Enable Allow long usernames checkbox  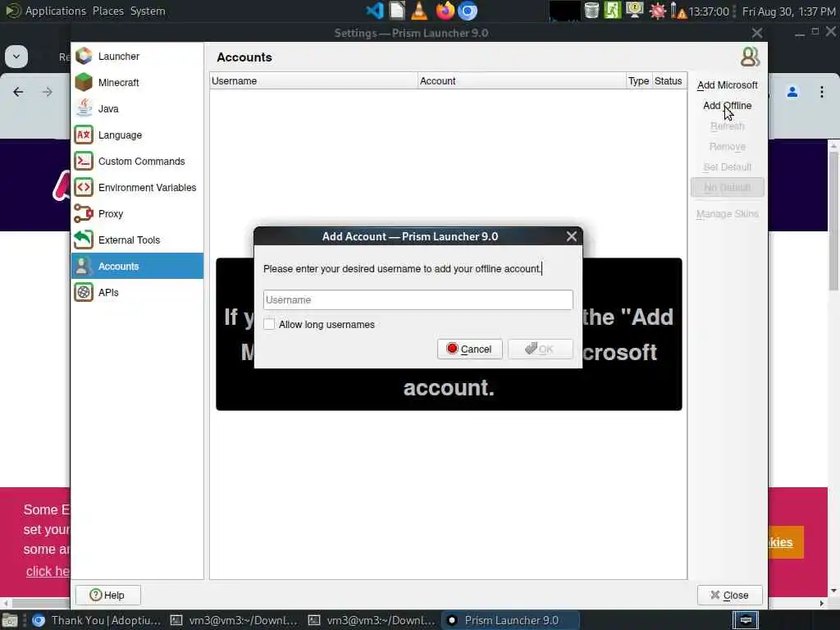269,324
